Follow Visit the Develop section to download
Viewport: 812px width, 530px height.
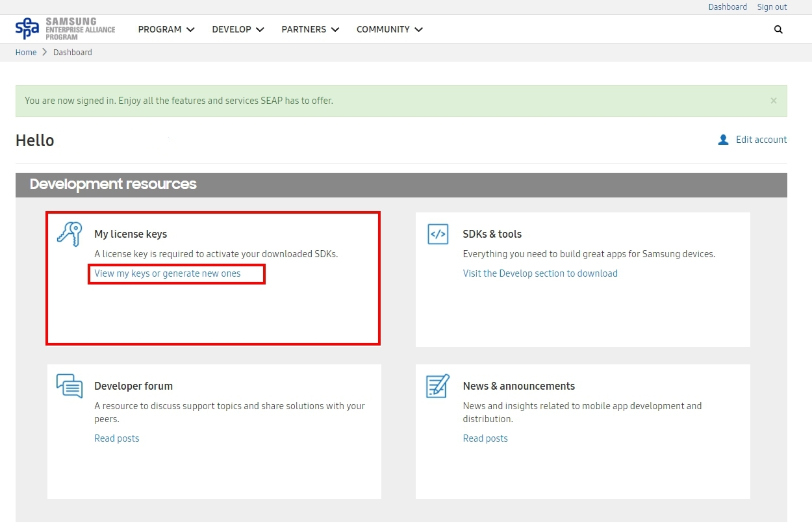click(x=540, y=273)
